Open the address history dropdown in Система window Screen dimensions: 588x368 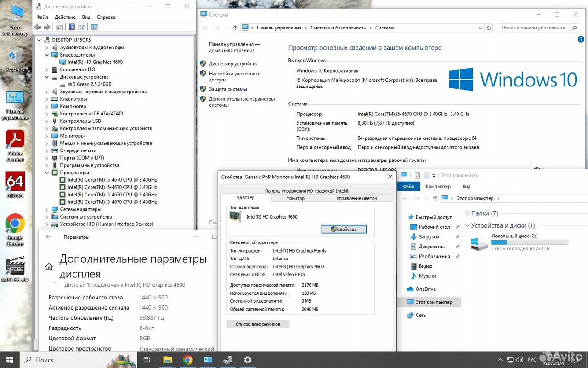point(480,28)
